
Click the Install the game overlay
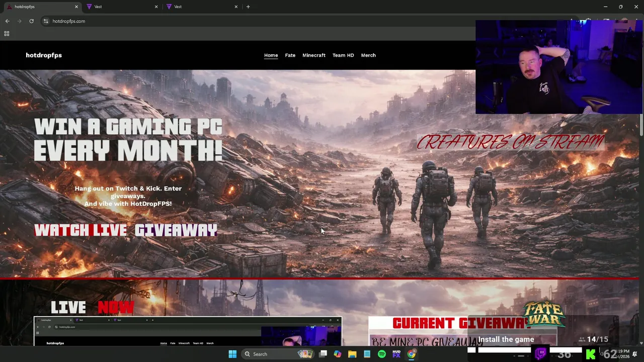(506, 339)
